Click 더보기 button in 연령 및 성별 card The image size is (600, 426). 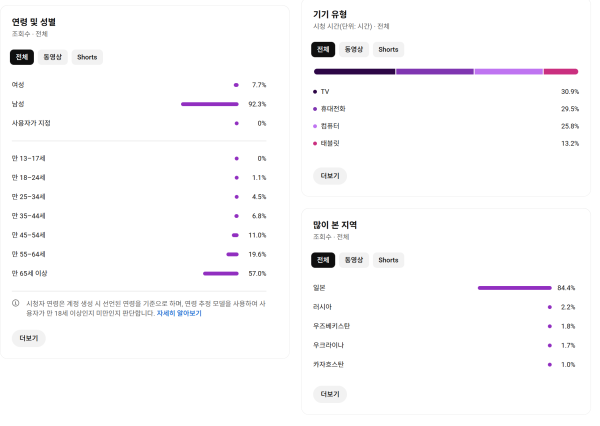(x=29, y=338)
